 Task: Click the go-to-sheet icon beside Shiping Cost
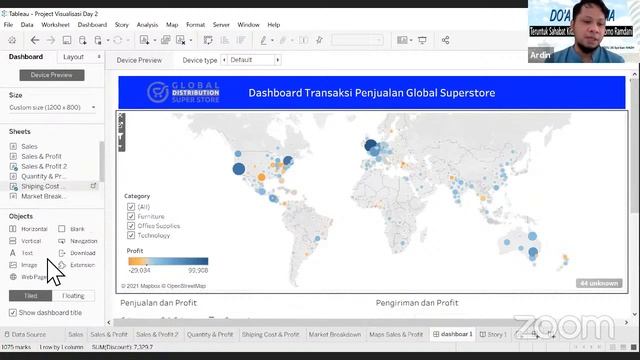[x=93, y=186]
